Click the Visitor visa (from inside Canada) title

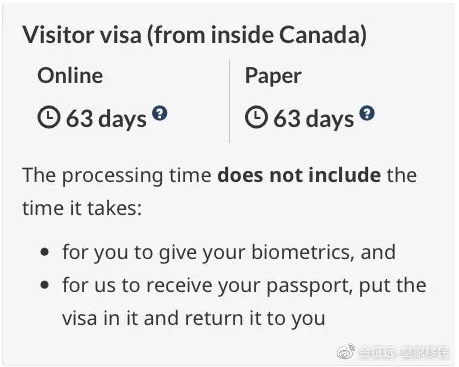tap(195, 35)
